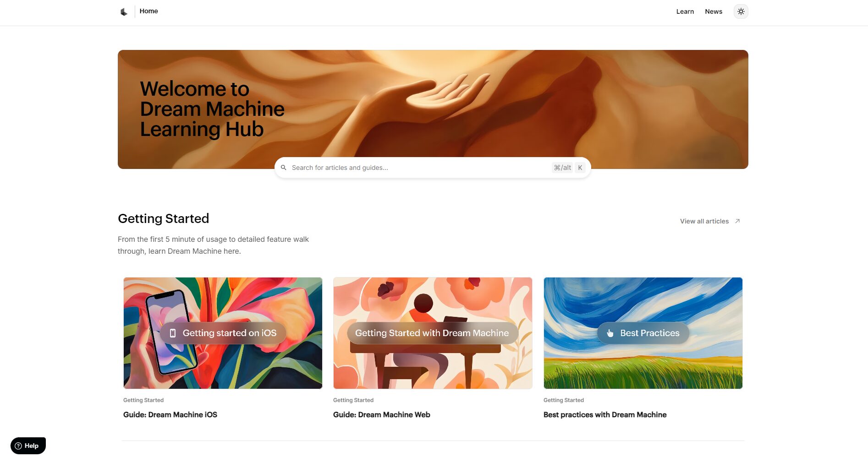Go to the Home breadcrumb link
868x468 pixels.
(x=148, y=11)
